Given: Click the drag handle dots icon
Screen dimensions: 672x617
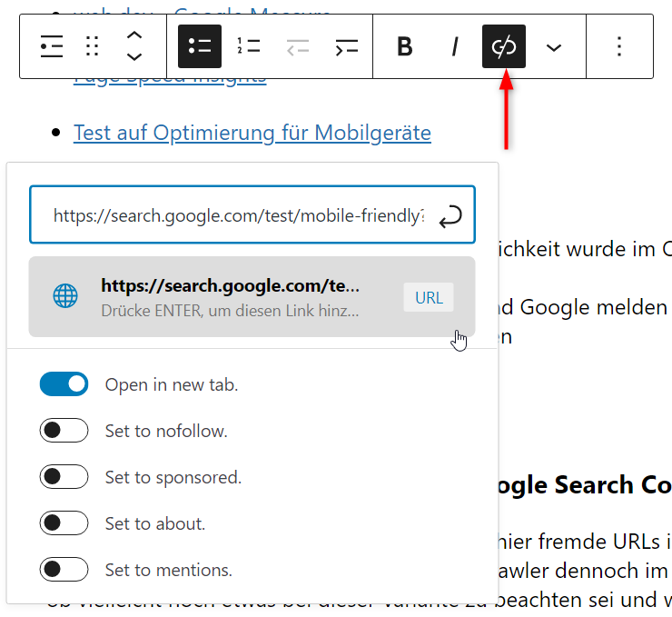Looking at the screenshot, I should 92,46.
